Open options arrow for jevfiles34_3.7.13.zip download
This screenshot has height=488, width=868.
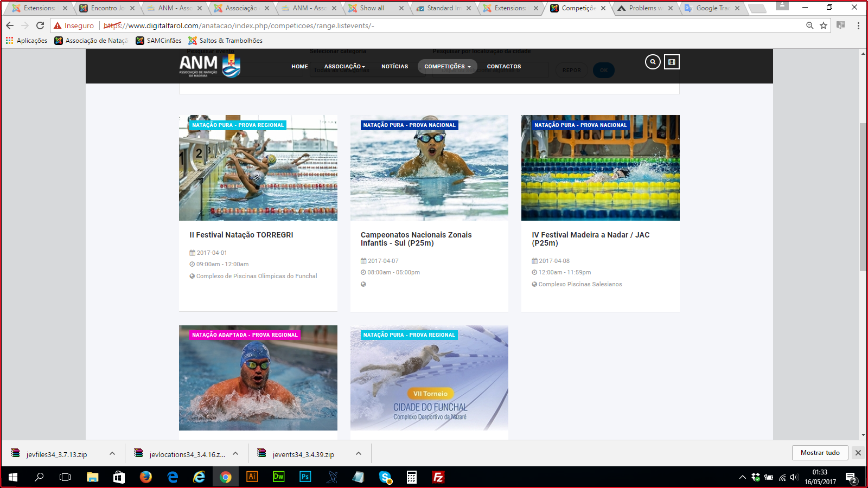click(x=112, y=453)
